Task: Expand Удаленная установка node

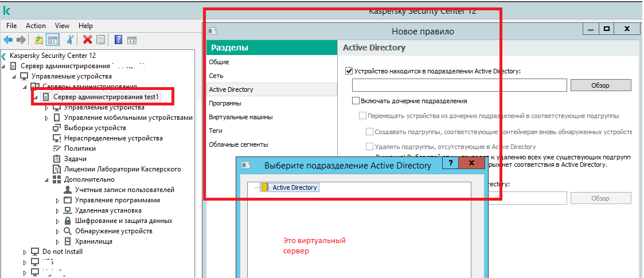Action: [58, 211]
